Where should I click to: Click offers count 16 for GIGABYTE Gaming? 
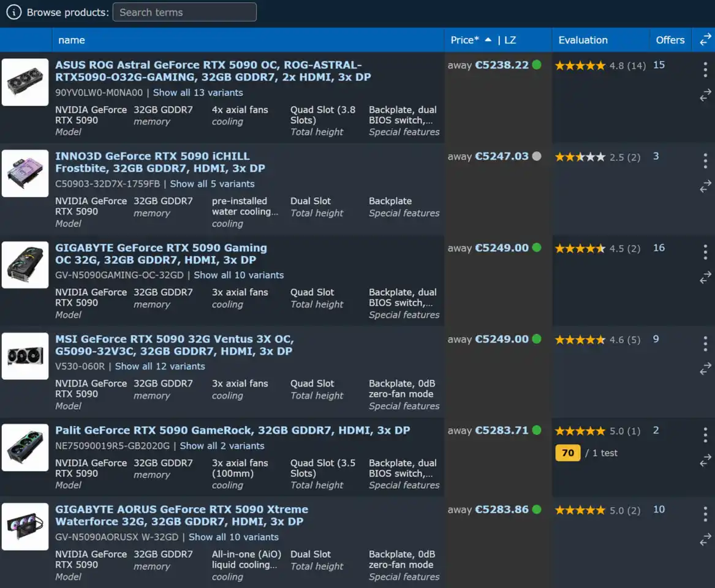(x=659, y=248)
